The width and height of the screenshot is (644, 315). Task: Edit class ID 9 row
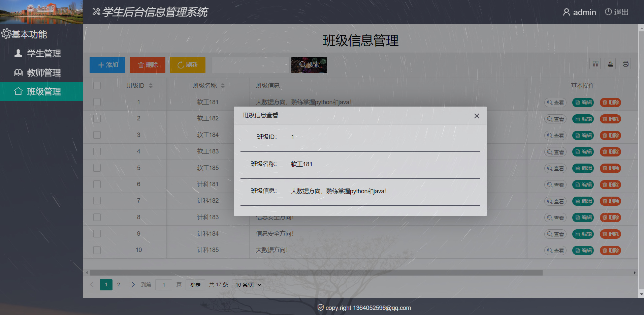583,234
